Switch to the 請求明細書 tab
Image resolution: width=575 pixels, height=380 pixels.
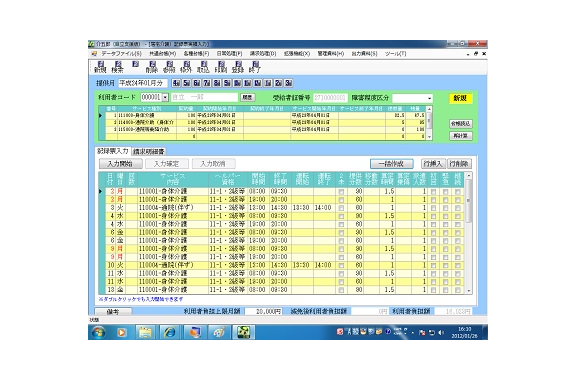click(149, 151)
